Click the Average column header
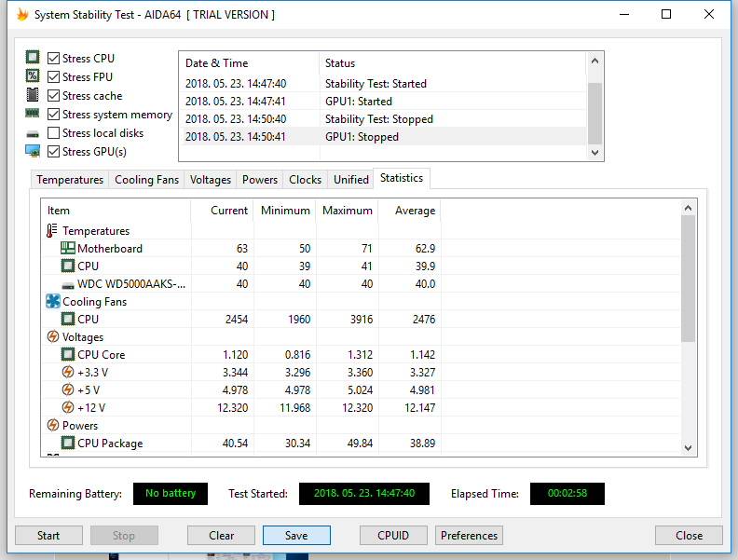The height and width of the screenshot is (560, 738). (409, 211)
